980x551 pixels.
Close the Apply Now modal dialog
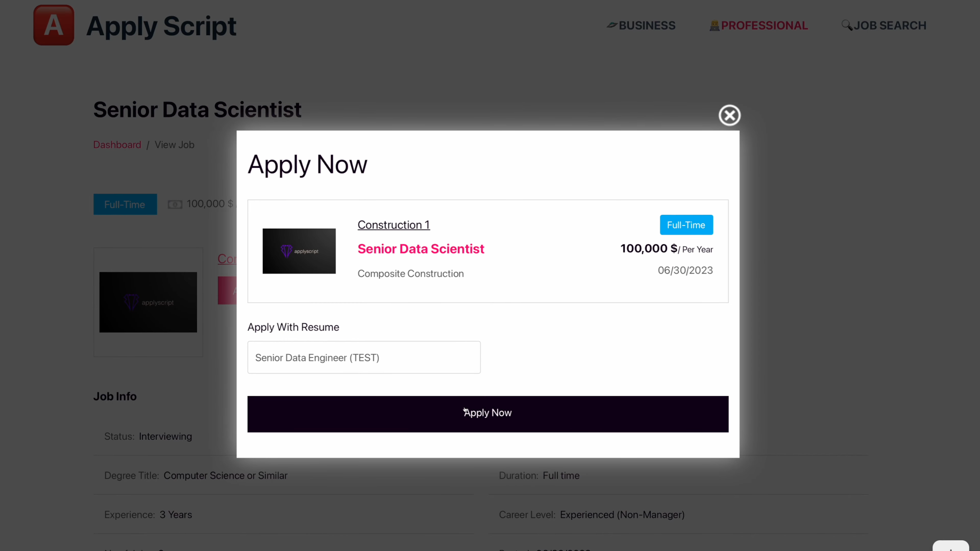coord(729,115)
